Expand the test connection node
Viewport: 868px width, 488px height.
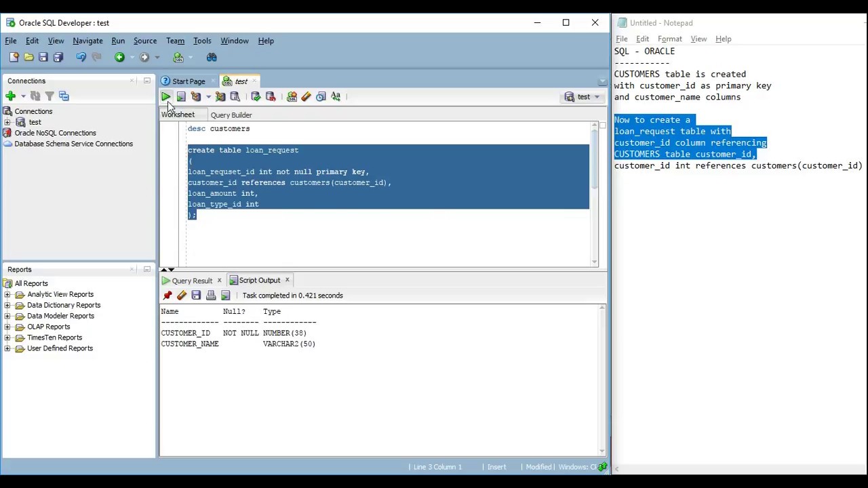coord(7,122)
